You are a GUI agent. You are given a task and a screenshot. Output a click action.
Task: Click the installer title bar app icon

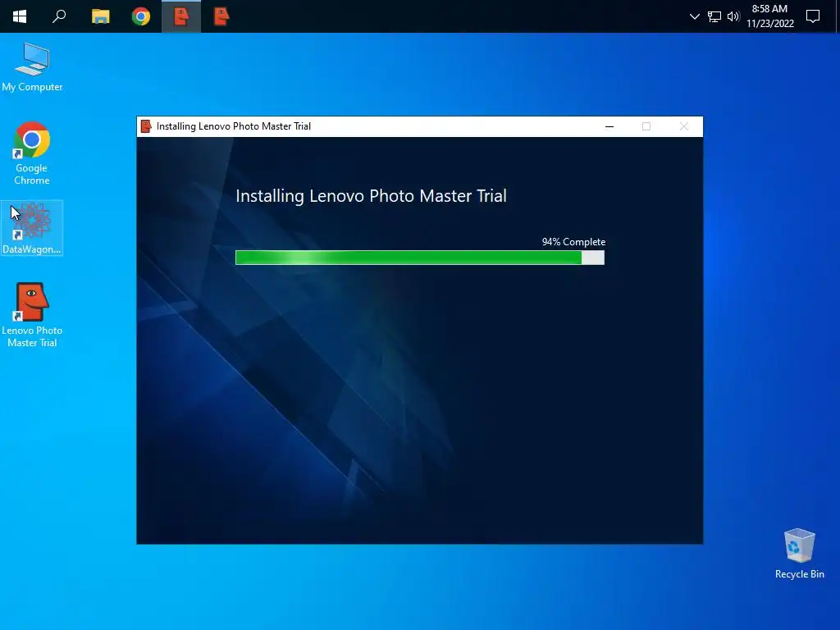pyautogui.click(x=146, y=126)
